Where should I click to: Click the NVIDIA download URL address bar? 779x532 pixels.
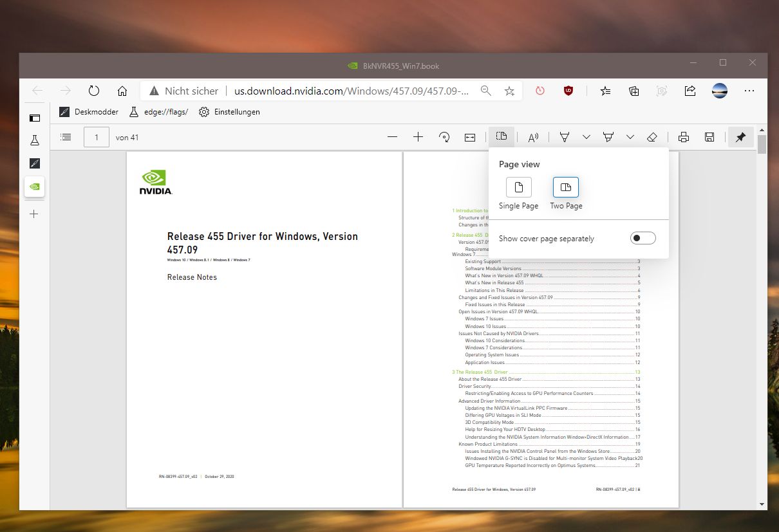pos(352,91)
